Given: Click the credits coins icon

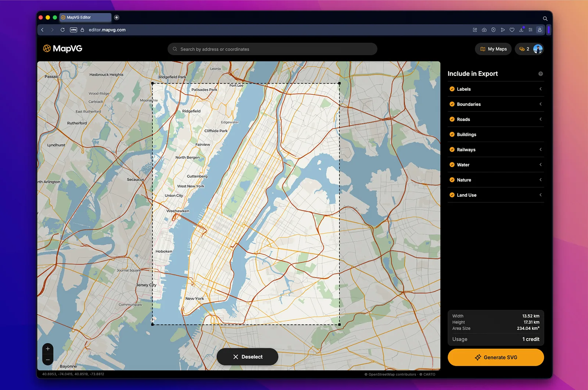Looking at the screenshot, I should pos(522,49).
